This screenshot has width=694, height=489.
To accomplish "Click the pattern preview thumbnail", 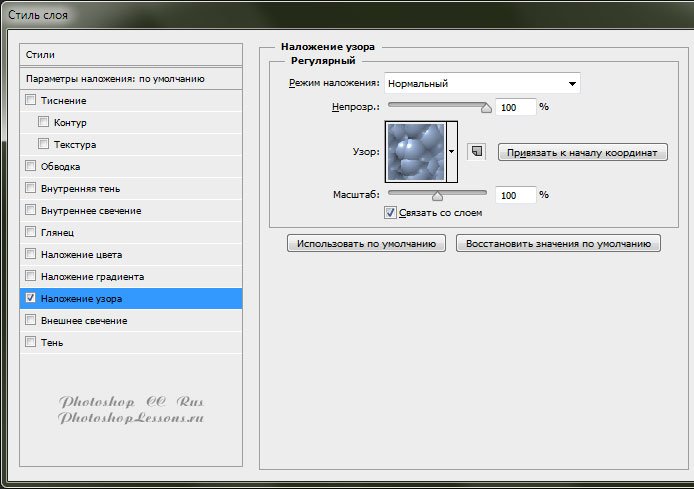I will pos(414,152).
